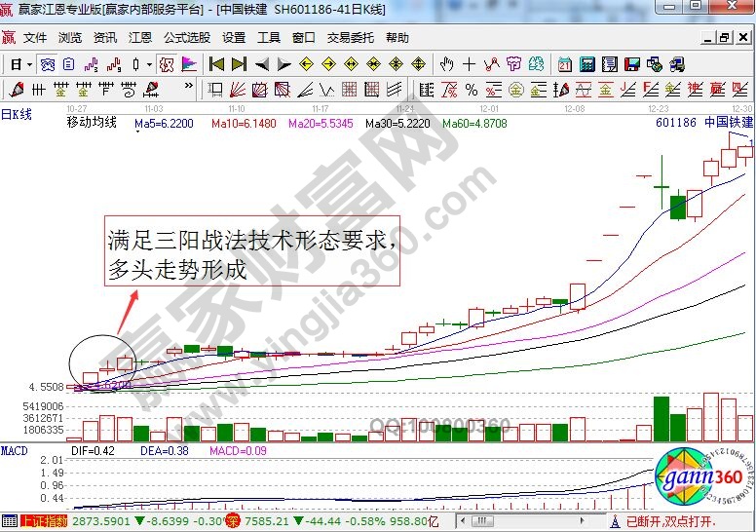Click the hand pan tool icon

[446, 64]
